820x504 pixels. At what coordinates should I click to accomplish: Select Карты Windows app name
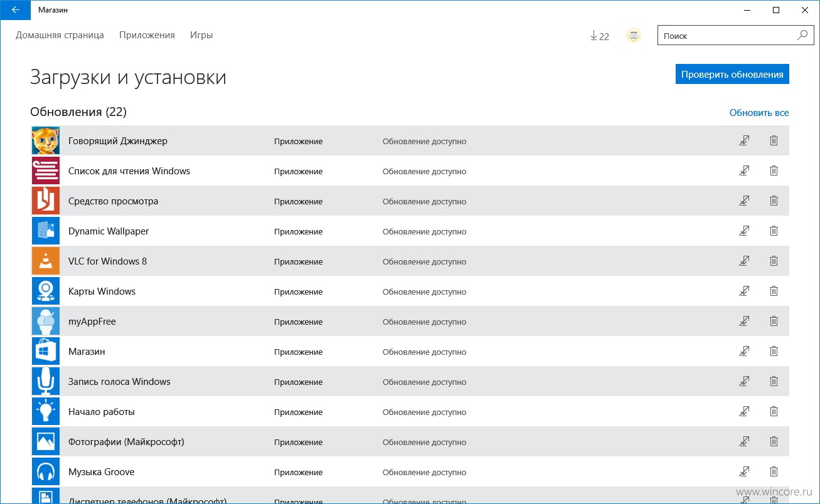tap(102, 291)
